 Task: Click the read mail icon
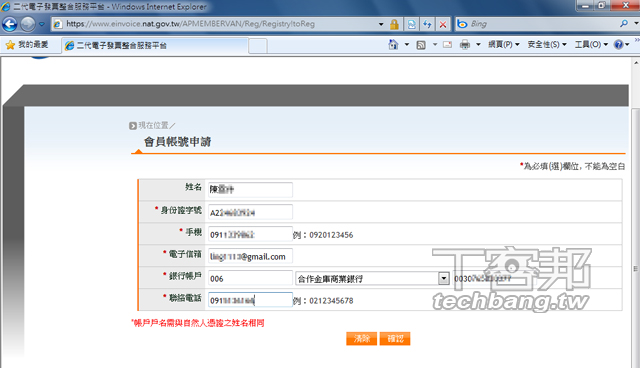(447, 44)
